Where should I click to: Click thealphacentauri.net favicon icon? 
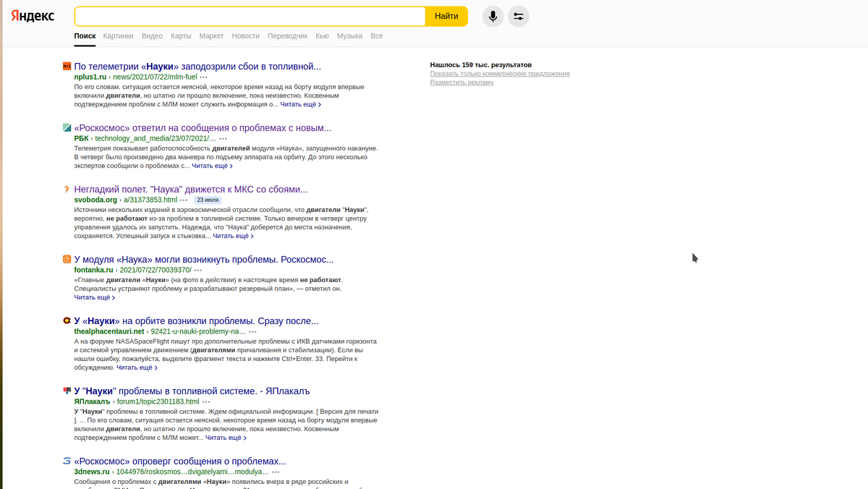pos(67,321)
